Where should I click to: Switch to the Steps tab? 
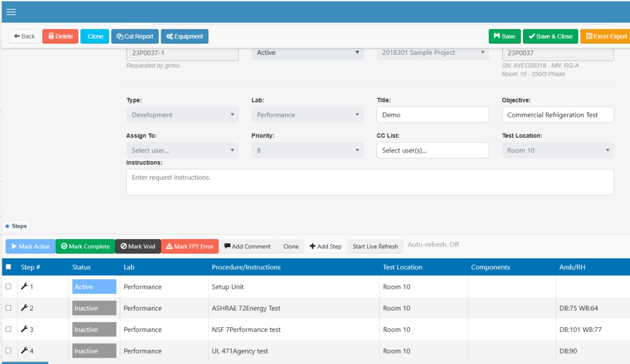[15, 226]
